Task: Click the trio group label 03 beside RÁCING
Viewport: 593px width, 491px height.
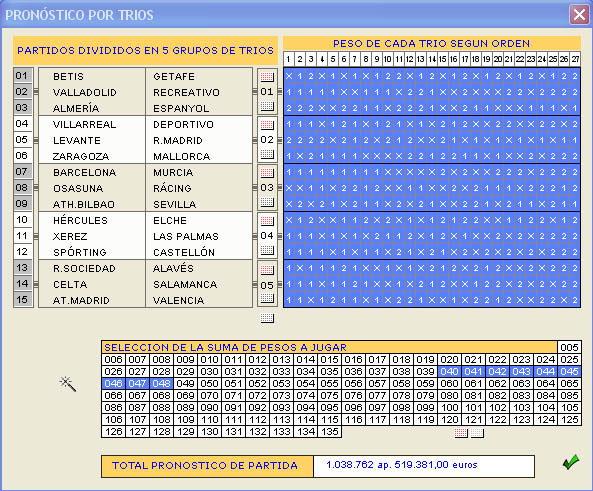Action: coord(267,188)
